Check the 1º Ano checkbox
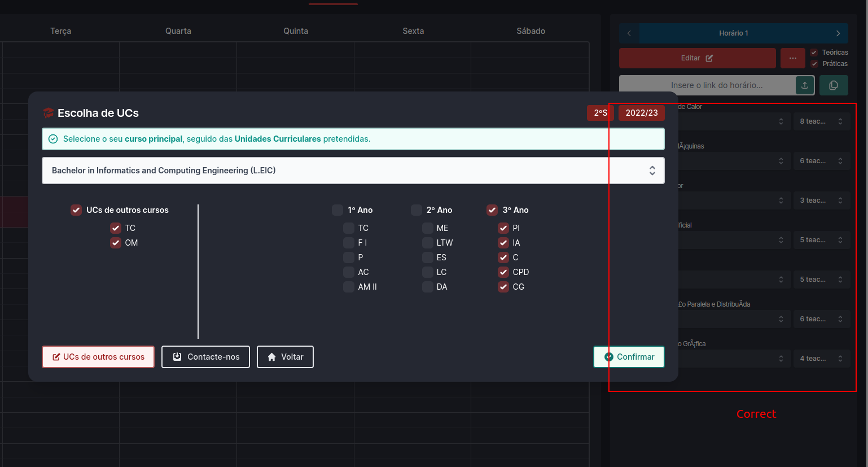The height and width of the screenshot is (467, 868). [x=337, y=210]
